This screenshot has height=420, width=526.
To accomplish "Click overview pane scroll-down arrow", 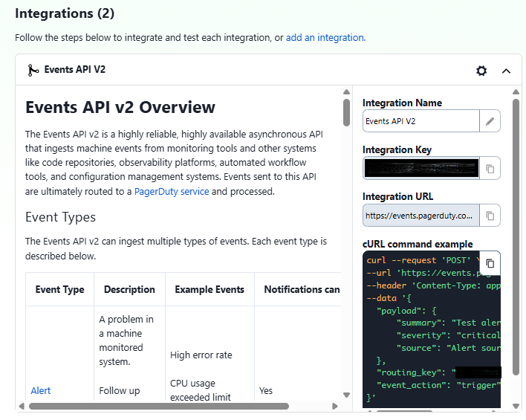I will tap(346, 395).
